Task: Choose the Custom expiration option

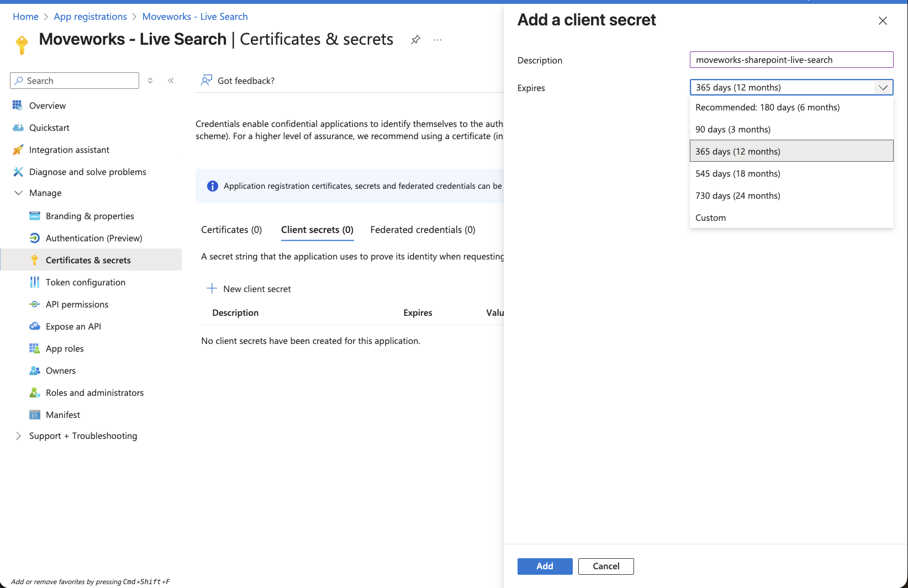Action: point(791,218)
